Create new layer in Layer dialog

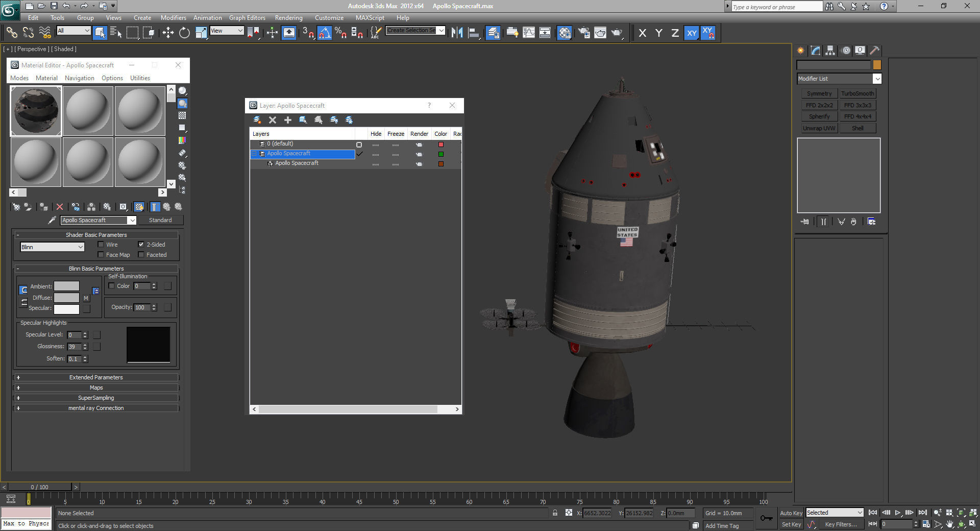257,120
